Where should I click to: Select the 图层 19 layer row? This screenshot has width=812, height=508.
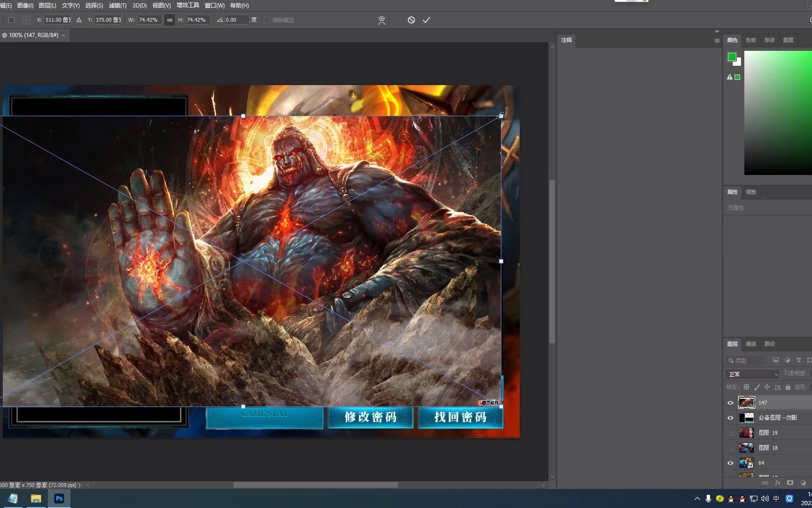pyautogui.click(x=768, y=433)
